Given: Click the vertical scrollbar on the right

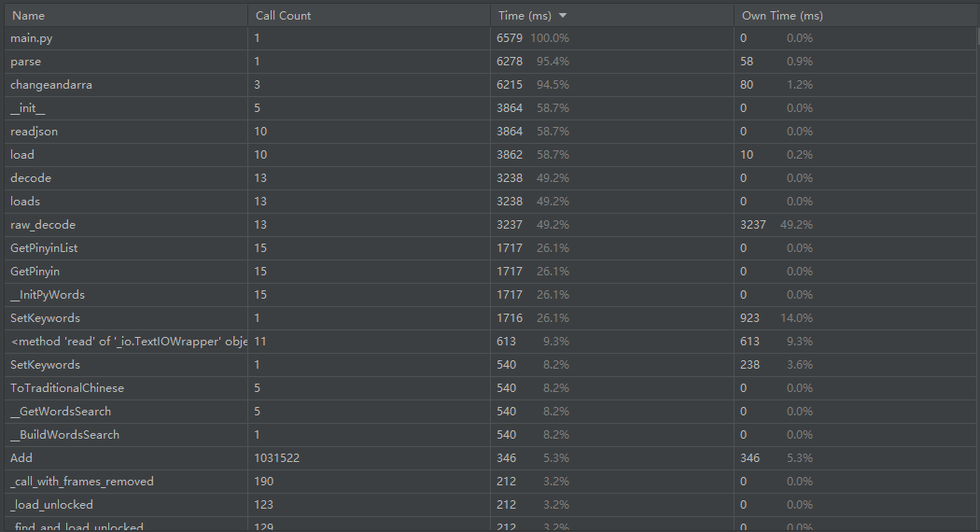Looking at the screenshot, I should 977,37.
